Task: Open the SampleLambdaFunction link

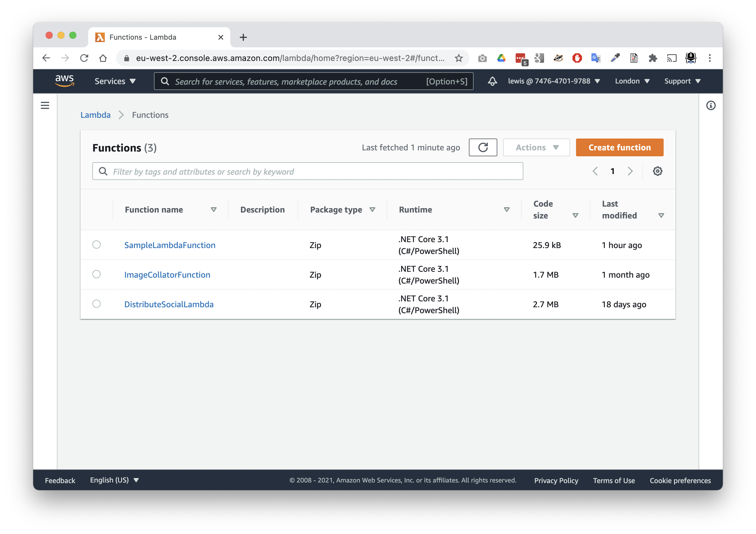Action: point(170,245)
